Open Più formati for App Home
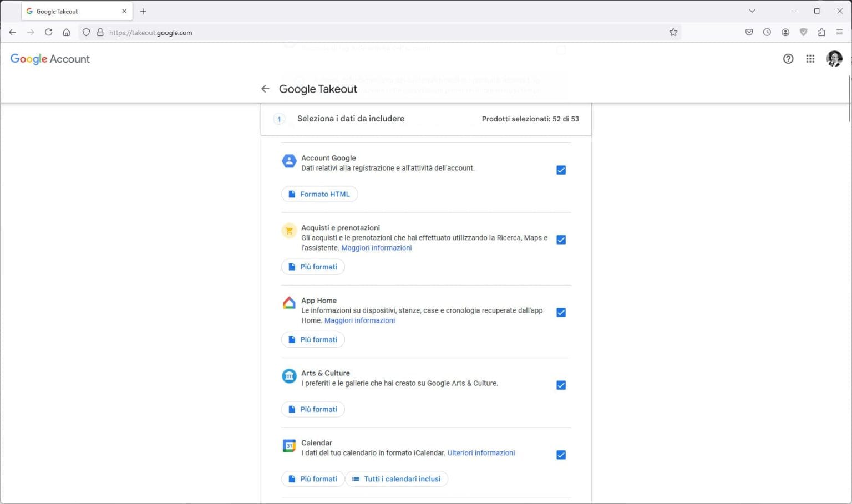The height and width of the screenshot is (504, 852). pyautogui.click(x=313, y=339)
